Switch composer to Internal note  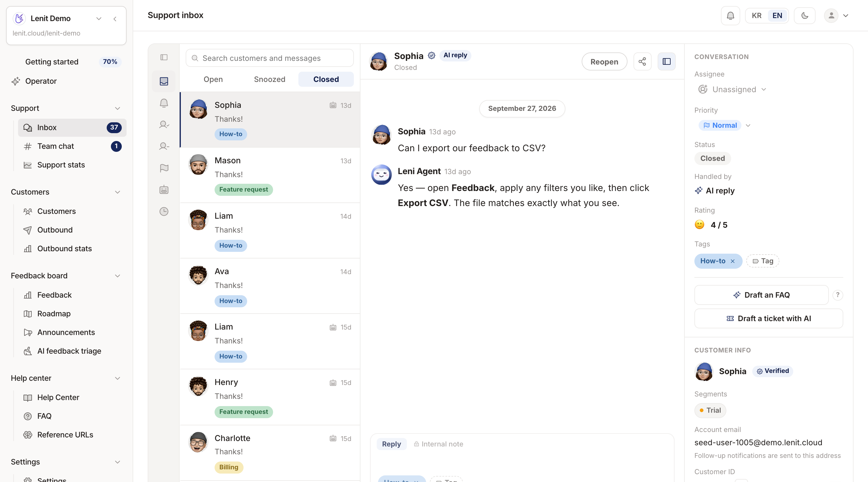coord(438,444)
